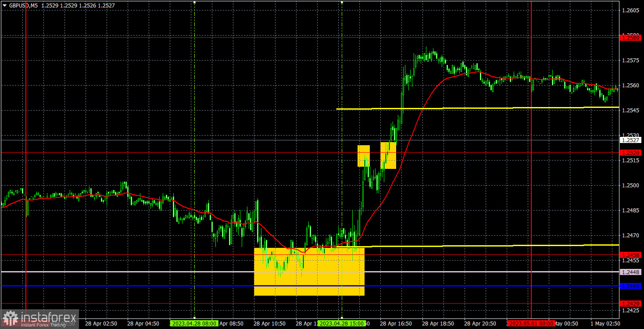
Task: Click the OHLC values 1.2529 1.2529 1.2526 1.2527
Action: [x=79, y=5]
